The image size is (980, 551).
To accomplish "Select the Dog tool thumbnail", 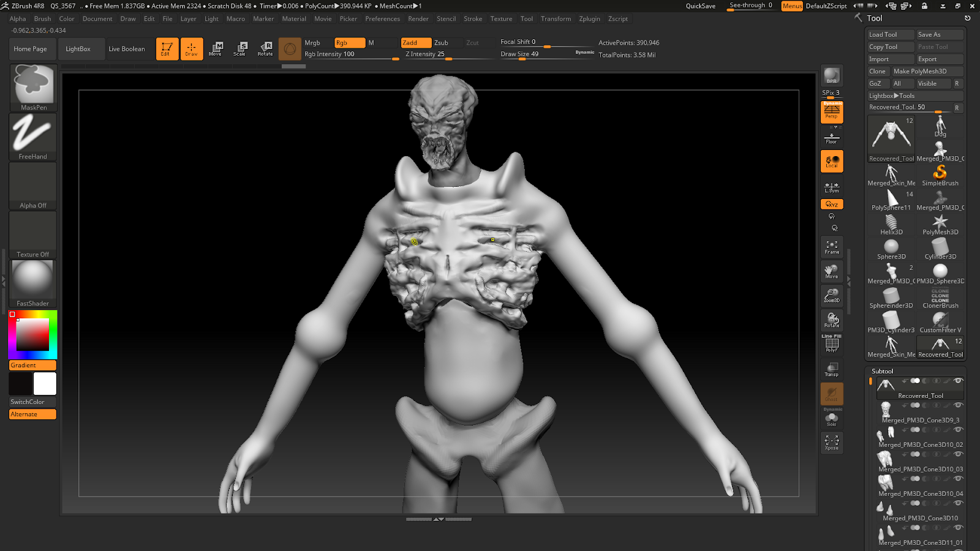I will click(x=940, y=127).
